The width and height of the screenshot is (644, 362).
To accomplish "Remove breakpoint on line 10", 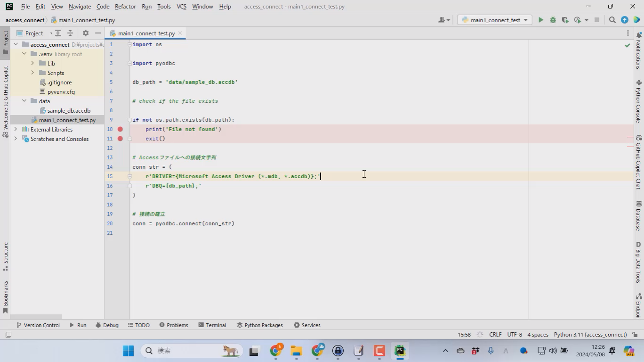I will (x=120, y=129).
